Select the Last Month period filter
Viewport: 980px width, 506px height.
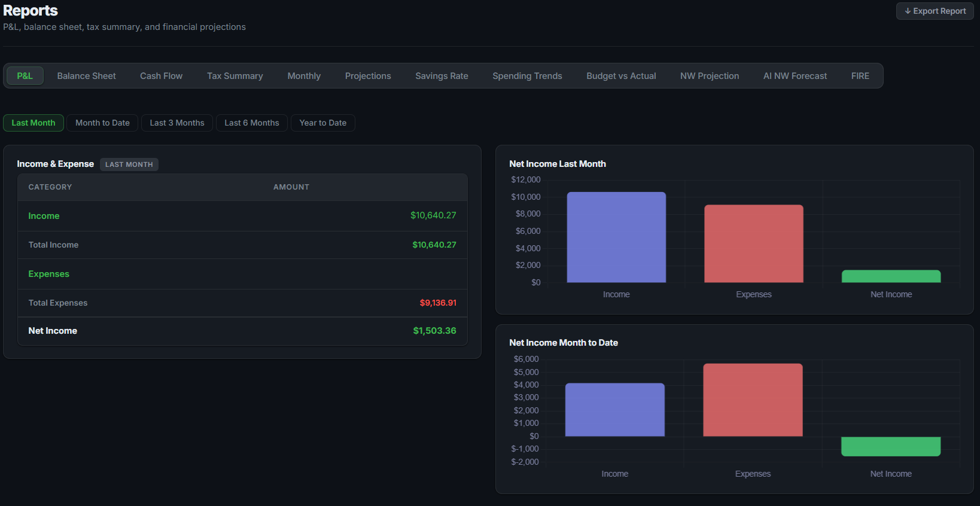coord(34,123)
